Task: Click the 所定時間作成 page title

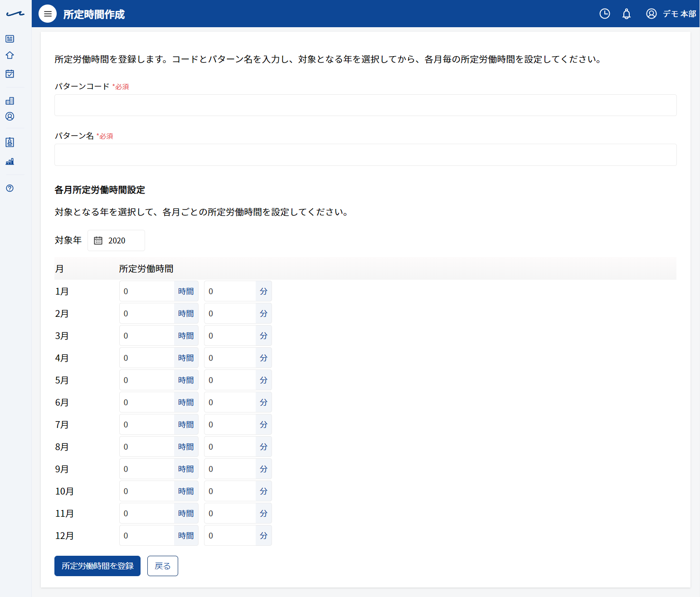Action: pos(94,14)
